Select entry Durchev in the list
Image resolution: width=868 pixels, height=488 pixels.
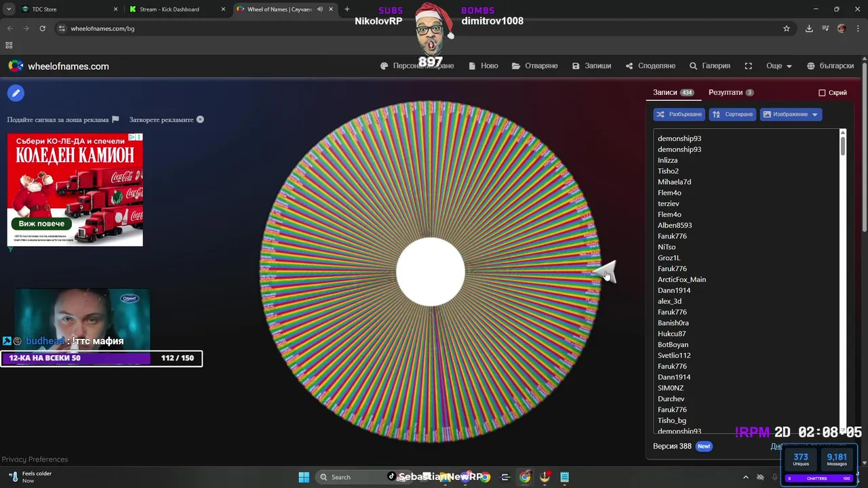tap(671, 399)
